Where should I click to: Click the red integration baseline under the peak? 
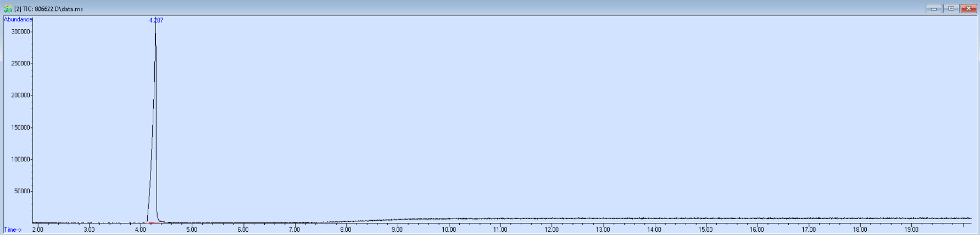(x=154, y=222)
